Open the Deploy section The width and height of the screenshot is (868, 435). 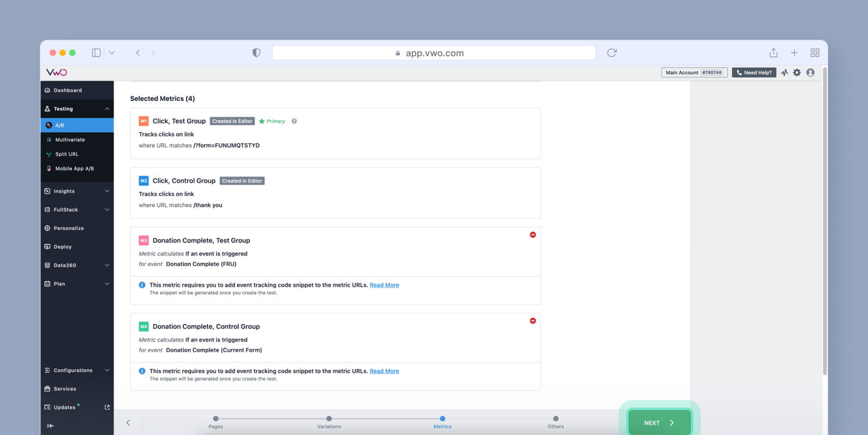pyautogui.click(x=64, y=247)
